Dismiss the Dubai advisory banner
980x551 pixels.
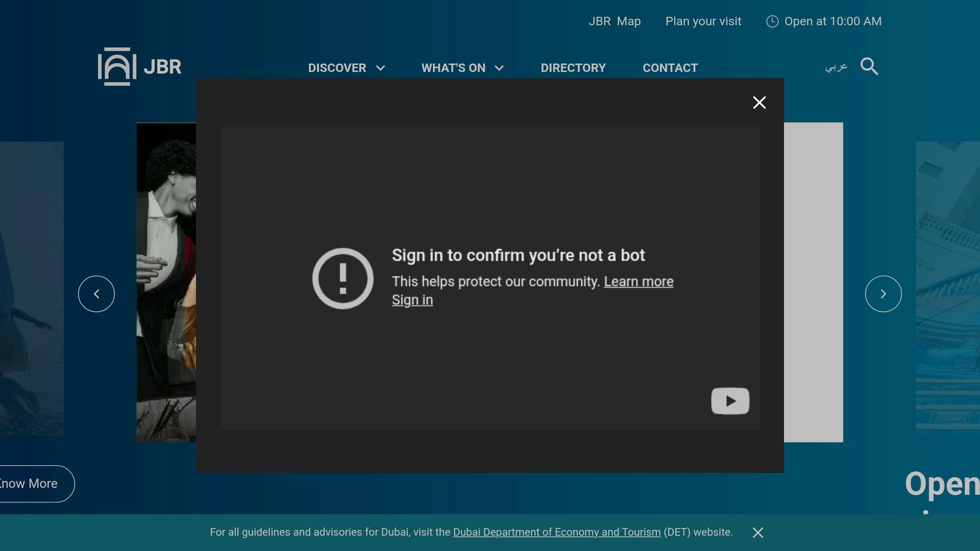point(757,532)
